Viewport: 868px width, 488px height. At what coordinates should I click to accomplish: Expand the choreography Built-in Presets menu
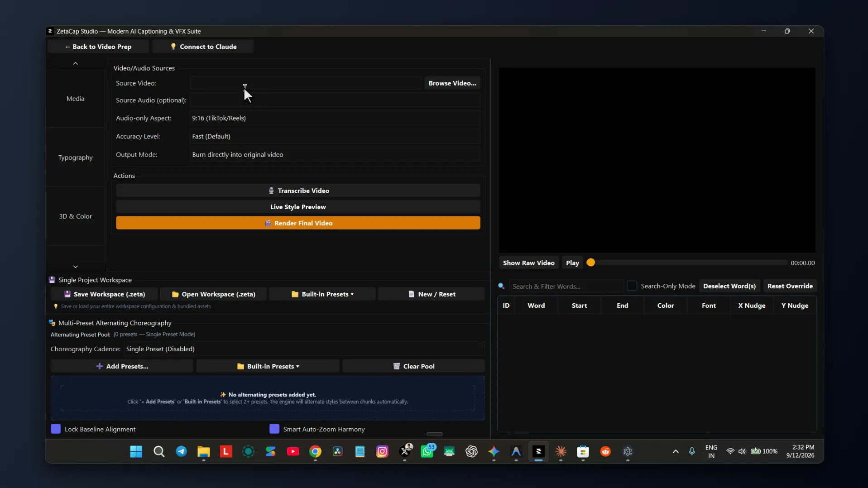coord(268,366)
